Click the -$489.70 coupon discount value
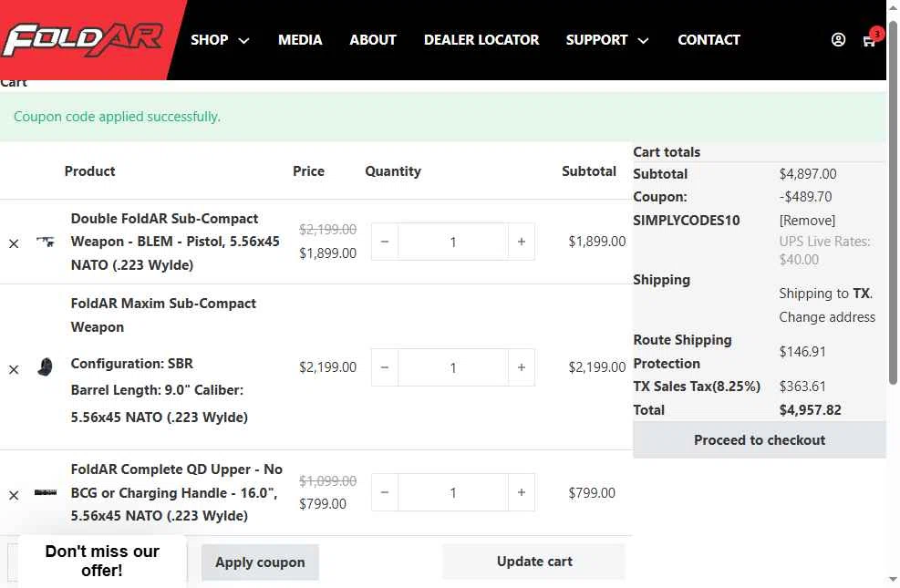 coord(805,197)
